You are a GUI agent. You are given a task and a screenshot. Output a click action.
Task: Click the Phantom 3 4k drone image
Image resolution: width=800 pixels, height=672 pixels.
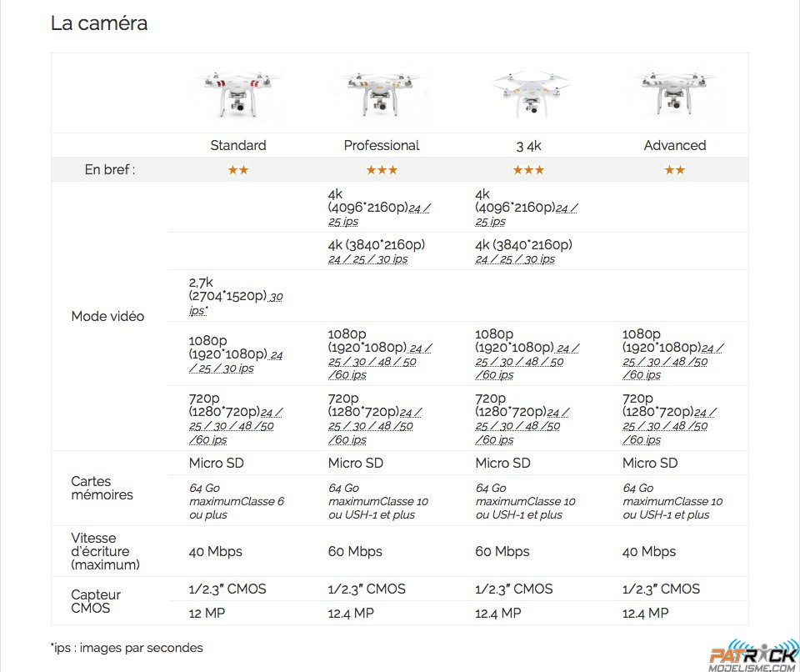[x=529, y=93]
